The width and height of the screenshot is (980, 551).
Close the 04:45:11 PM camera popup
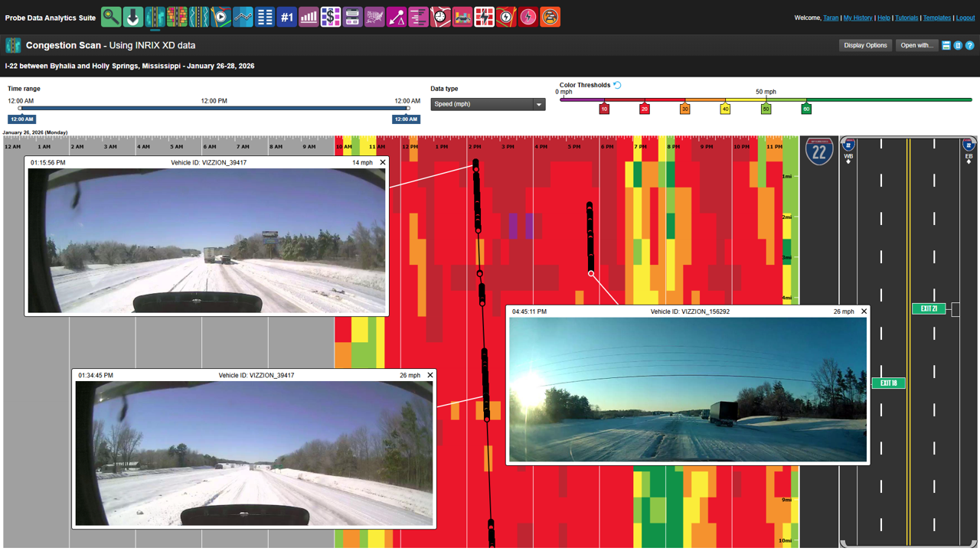pyautogui.click(x=864, y=311)
